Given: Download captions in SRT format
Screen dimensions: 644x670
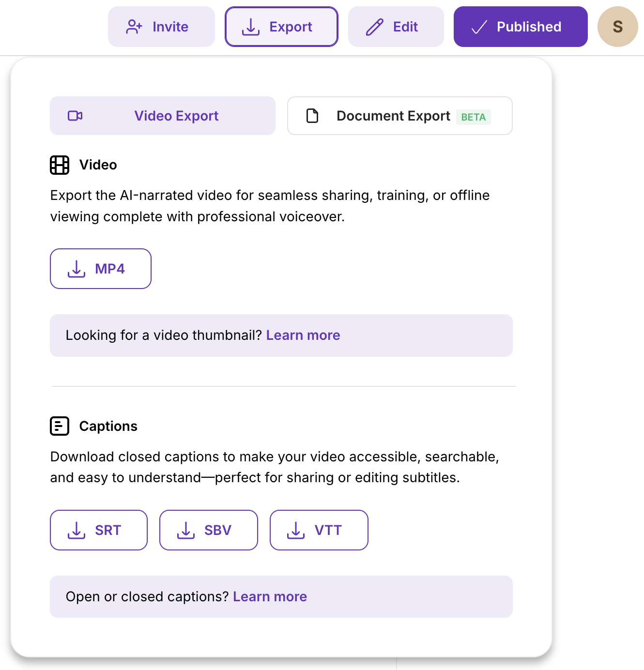Looking at the screenshot, I should click(x=99, y=530).
